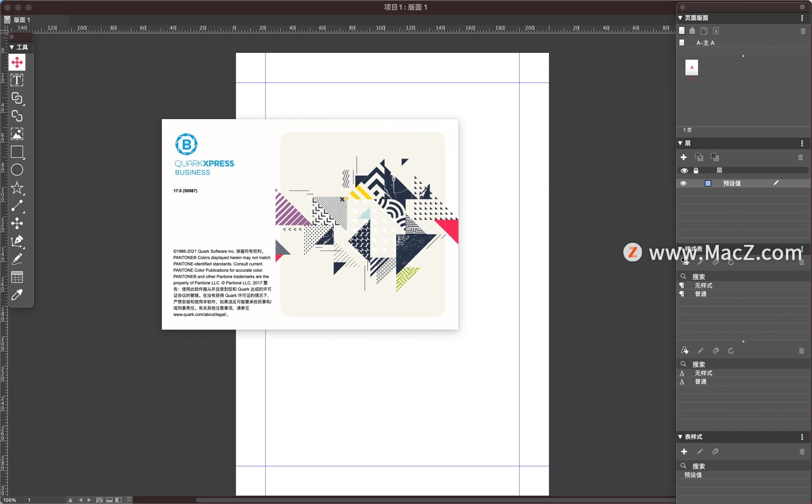This screenshot has width=812, height=504.
Task: Click the horizontal scrollbar at bottom
Action: tap(435, 500)
